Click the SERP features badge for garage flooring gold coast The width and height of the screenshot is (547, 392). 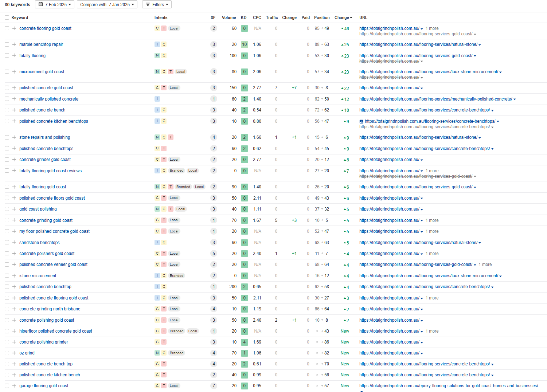(214, 386)
